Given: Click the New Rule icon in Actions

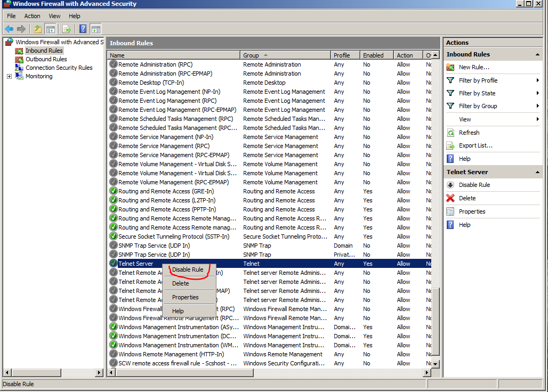Looking at the screenshot, I should click(x=450, y=67).
